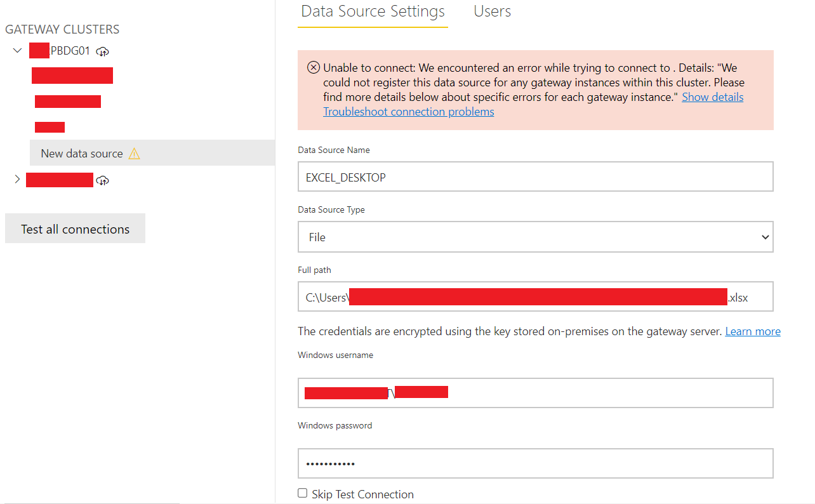This screenshot has height=504, width=815.
Task: Open the Show details link
Action: [x=713, y=97]
